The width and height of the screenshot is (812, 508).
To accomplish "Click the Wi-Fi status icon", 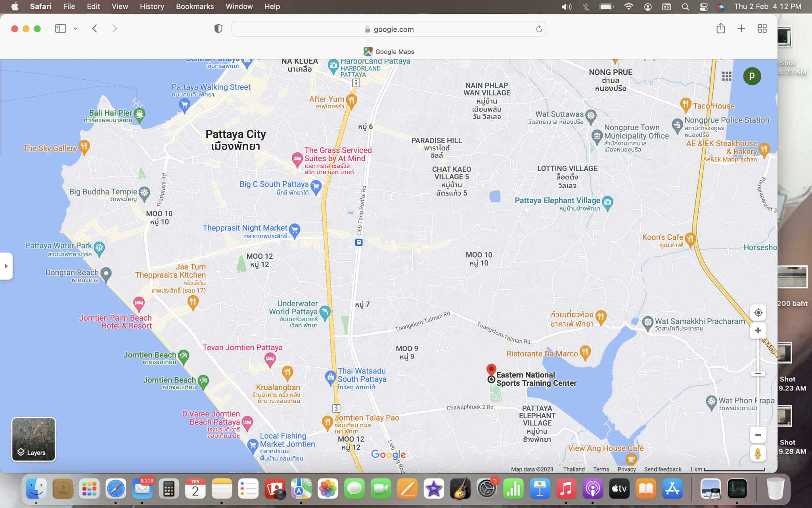I will pyautogui.click(x=628, y=7).
